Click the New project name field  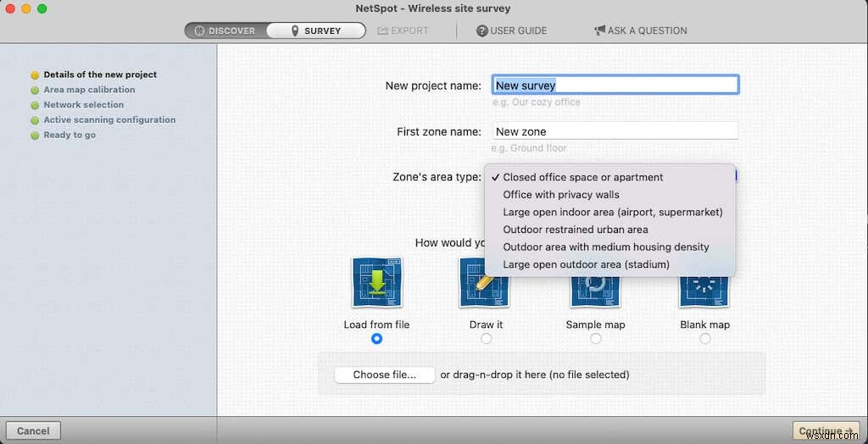coord(615,86)
